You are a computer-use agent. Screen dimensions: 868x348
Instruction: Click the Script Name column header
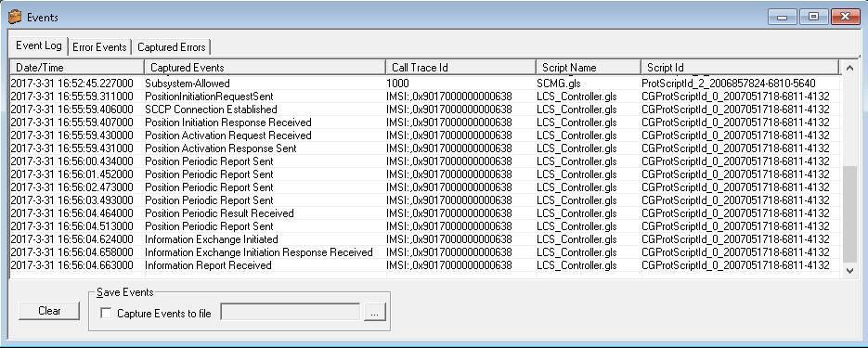(x=589, y=68)
